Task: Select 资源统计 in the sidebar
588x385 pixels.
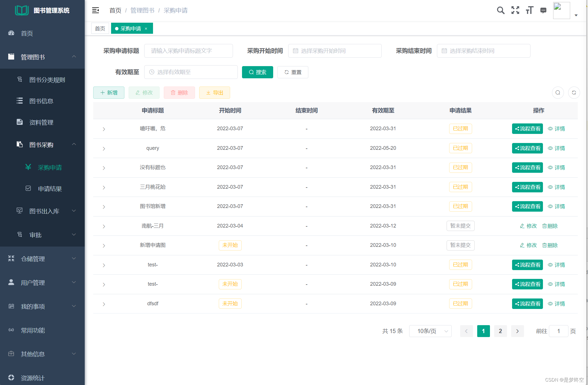Action: point(32,378)
